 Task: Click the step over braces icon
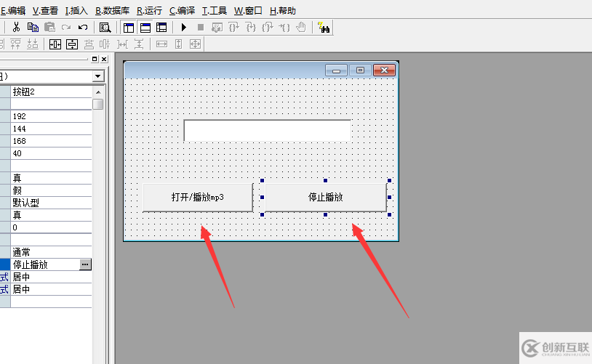[x=233, y=27]
